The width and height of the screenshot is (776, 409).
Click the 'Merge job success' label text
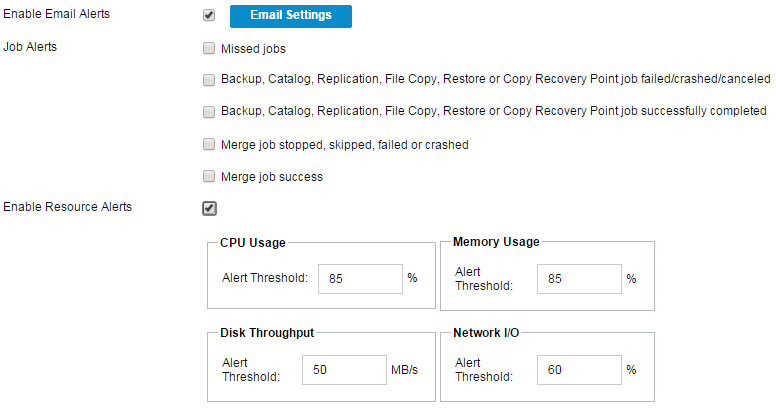point(271,177)
